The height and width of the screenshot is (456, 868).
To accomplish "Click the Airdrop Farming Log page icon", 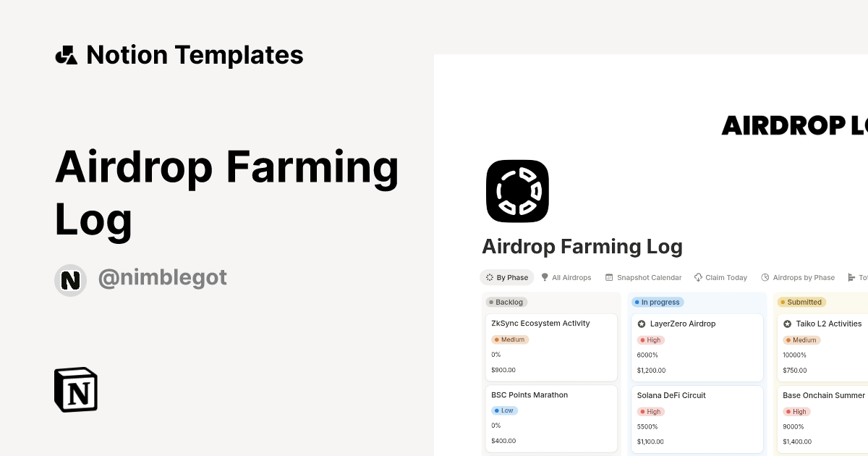I will pyautogui.click(x=517, y=191).
